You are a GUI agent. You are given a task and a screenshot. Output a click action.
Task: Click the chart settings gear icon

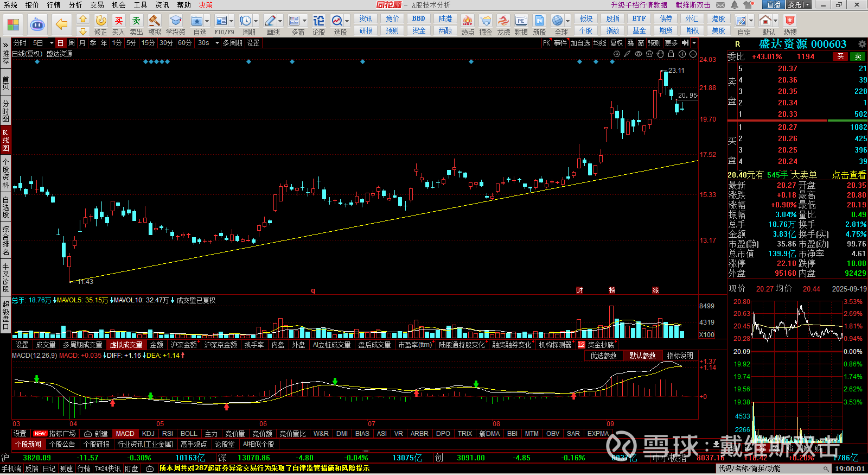(x=617, y=54)
